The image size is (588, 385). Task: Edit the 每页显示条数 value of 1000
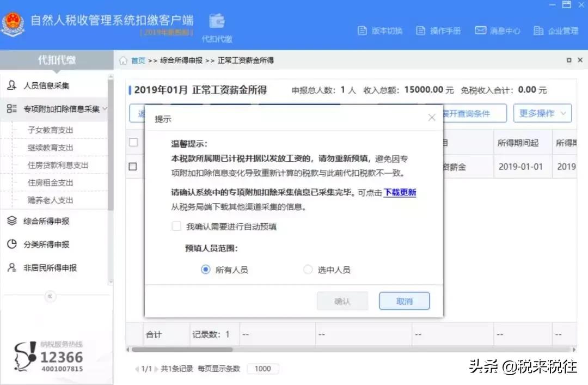[263, 369]
